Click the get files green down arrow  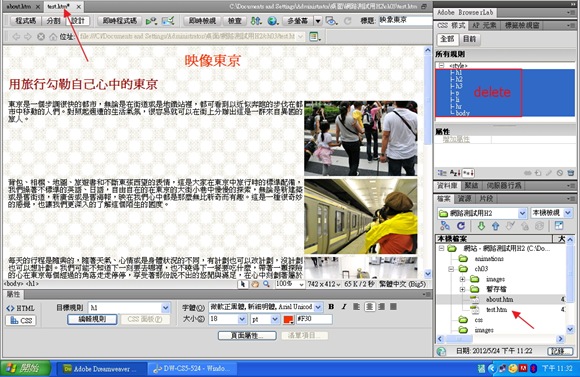481,225
